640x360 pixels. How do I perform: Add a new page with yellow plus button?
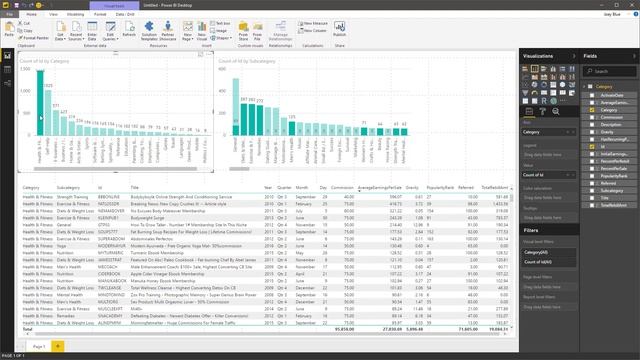point(58,347)
